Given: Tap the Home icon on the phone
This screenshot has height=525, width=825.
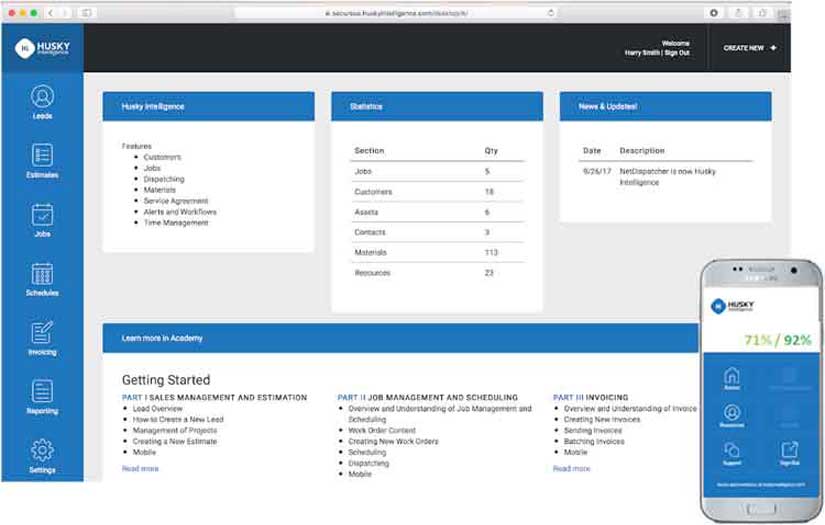Looking at the screenshot, I should (732, 378).
